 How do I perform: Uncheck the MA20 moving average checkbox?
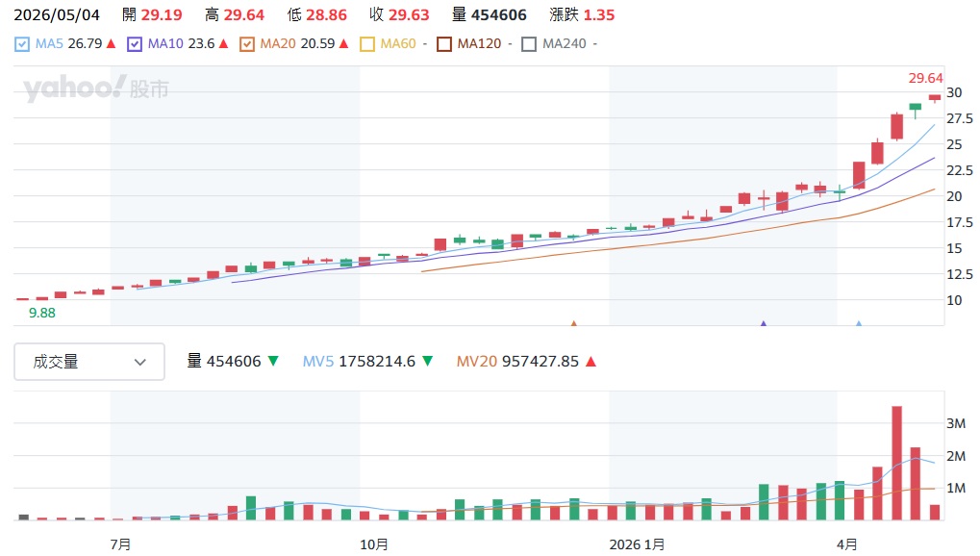point(247,44)
